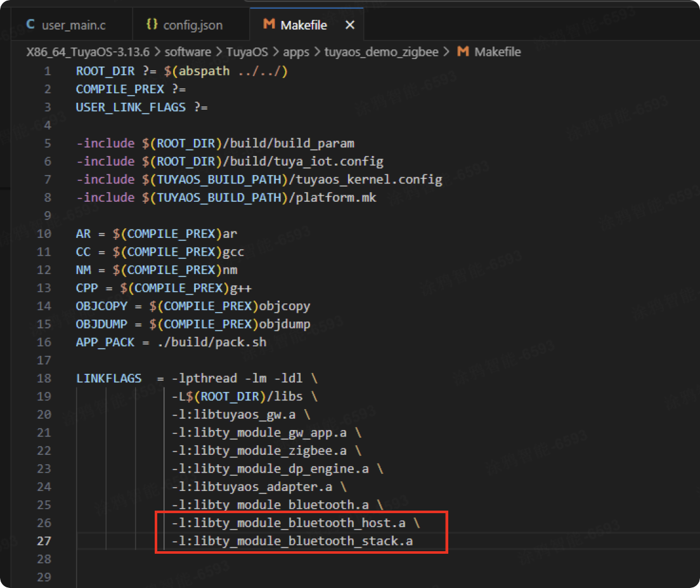Open the TuyaOS breadcrumb segment

coord(247,52)
